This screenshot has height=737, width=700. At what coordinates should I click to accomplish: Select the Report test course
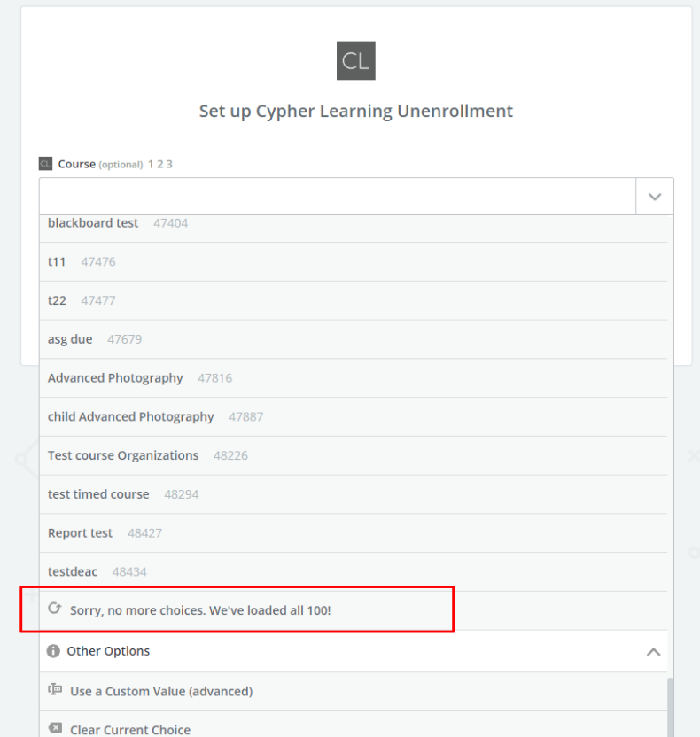(354, 533)
